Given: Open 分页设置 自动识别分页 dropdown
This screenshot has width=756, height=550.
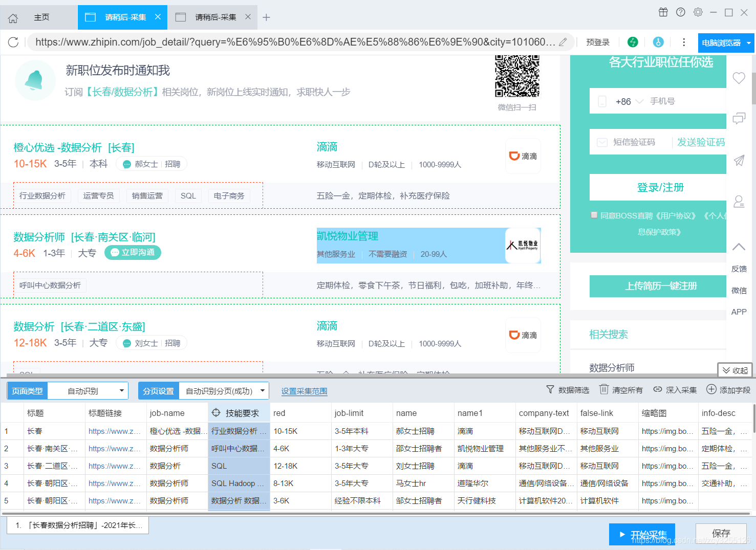Looking at the screenshot, I should (224, 391).
